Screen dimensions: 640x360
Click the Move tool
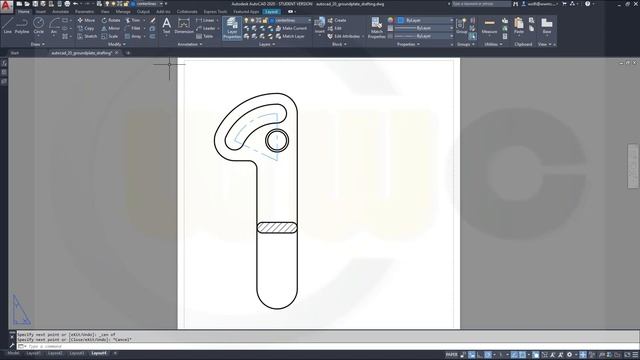click(x=86, y=20)
